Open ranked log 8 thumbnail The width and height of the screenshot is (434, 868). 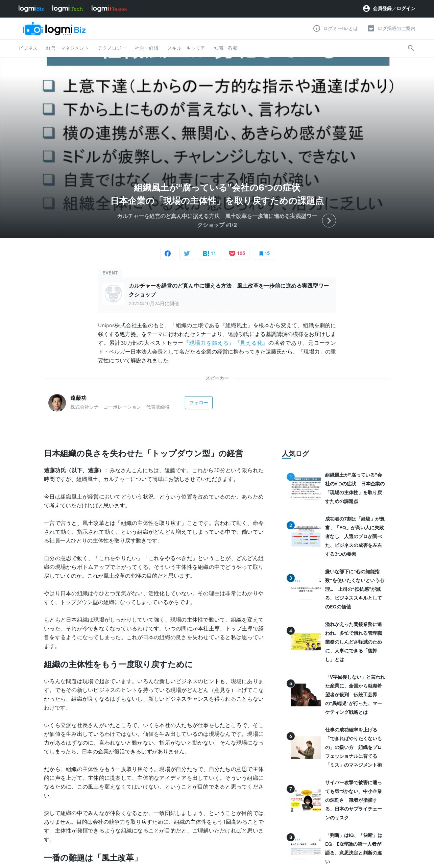[x=306, y=849]
